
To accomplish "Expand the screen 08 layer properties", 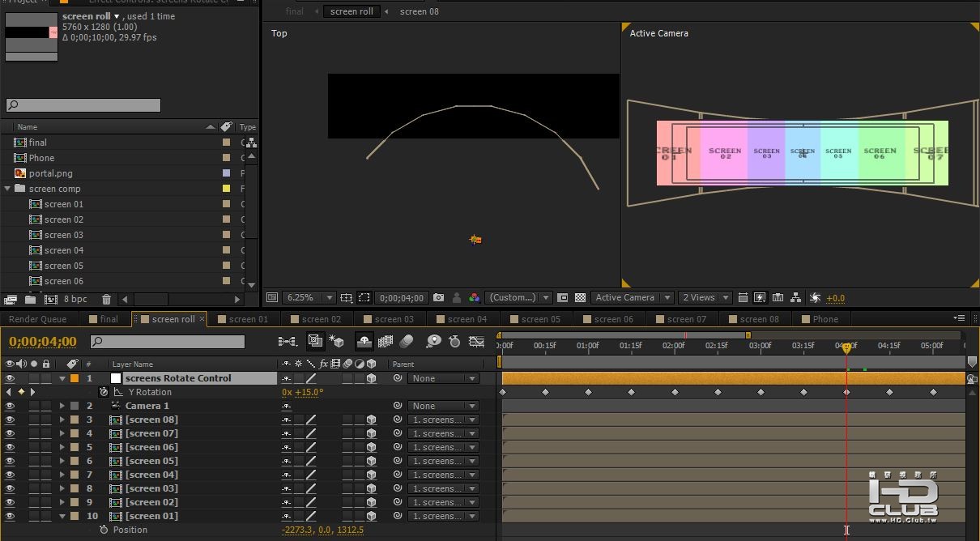I will [62, 420].
